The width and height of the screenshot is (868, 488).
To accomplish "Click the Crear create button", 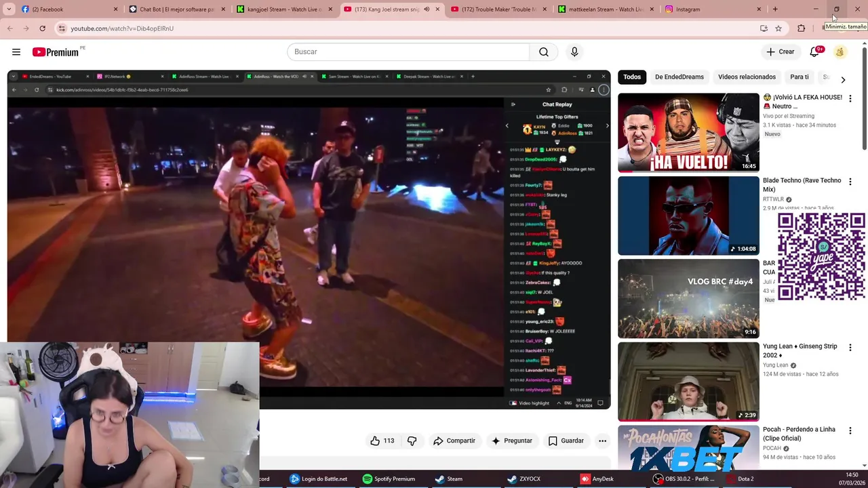I will coord(781,52).
